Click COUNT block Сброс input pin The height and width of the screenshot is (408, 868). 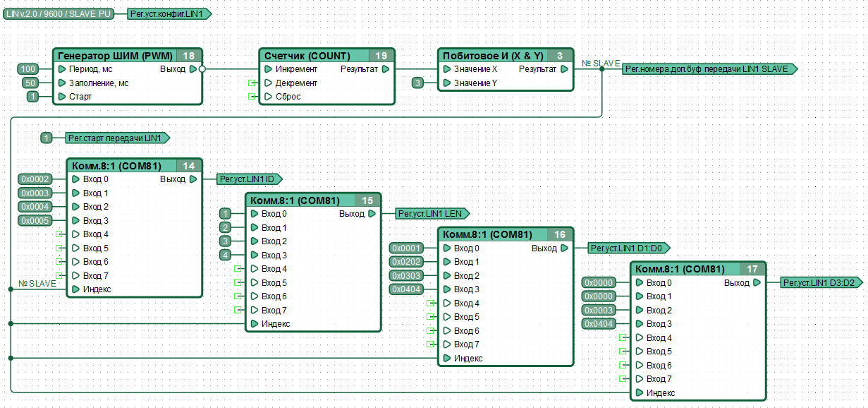pyautogui.click(x=268, y=97)
